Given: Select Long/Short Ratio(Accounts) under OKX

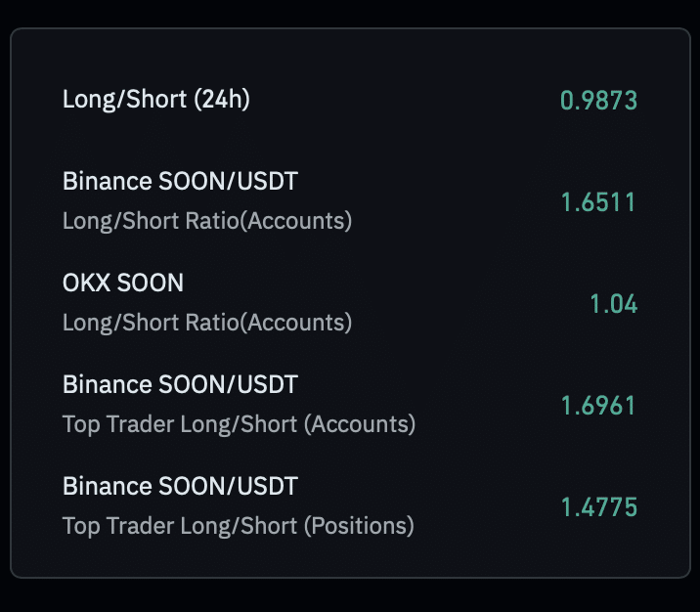Looking at the screenshot, I should [x=207, y=323].
